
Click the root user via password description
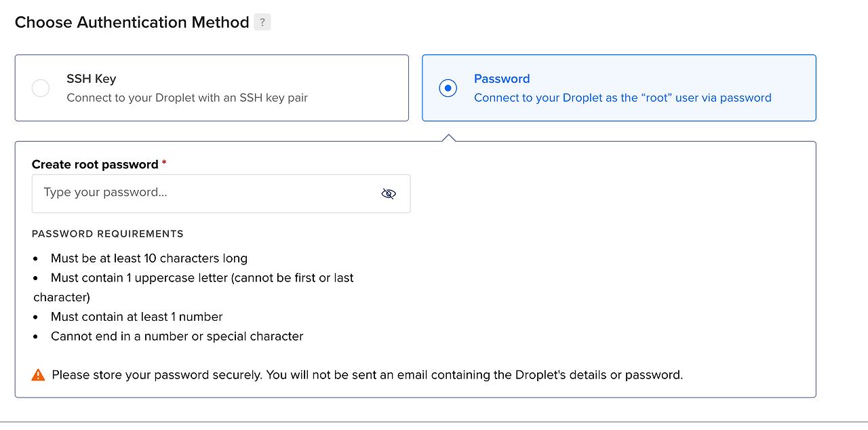point(623,98)
